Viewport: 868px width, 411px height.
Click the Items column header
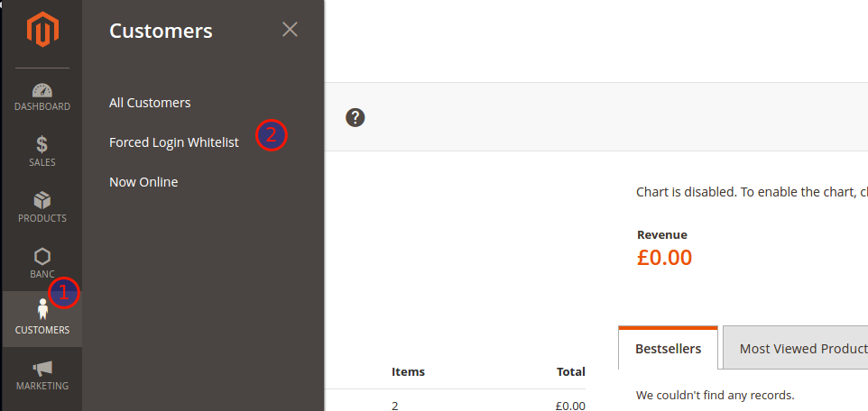tap(408, 371)
